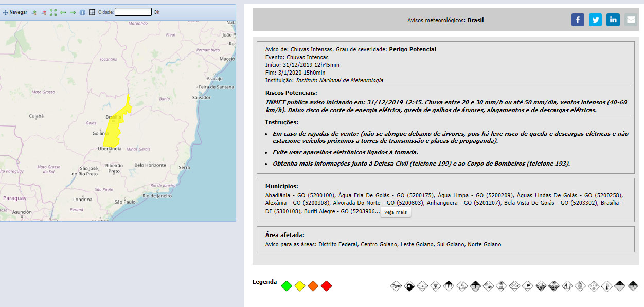Click the zoom out map tool

click(x=43, y=12)
